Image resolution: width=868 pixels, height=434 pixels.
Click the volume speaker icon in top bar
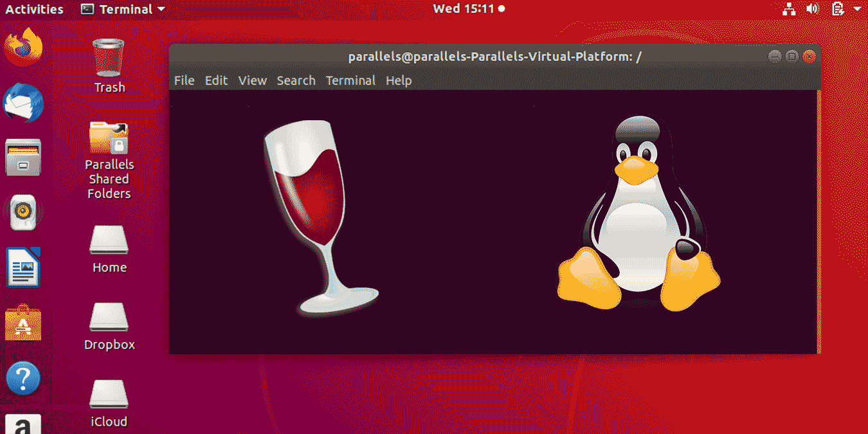[813, 8]
